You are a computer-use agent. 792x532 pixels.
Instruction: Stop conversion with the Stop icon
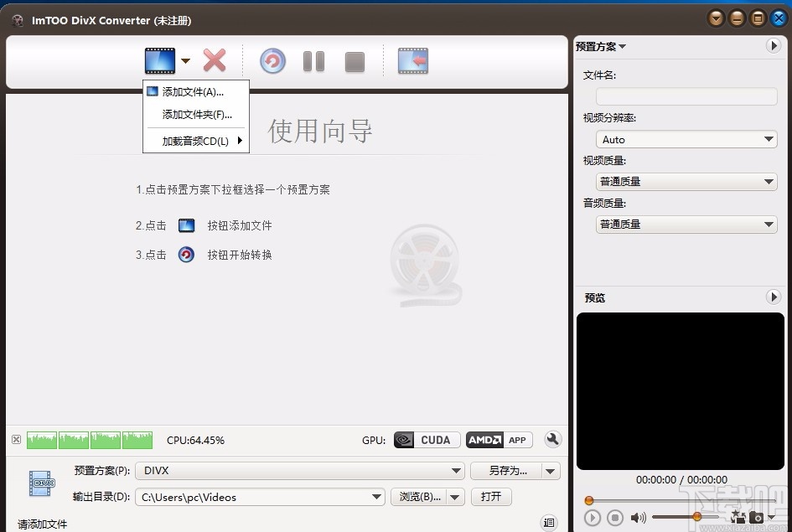[354, 60]
